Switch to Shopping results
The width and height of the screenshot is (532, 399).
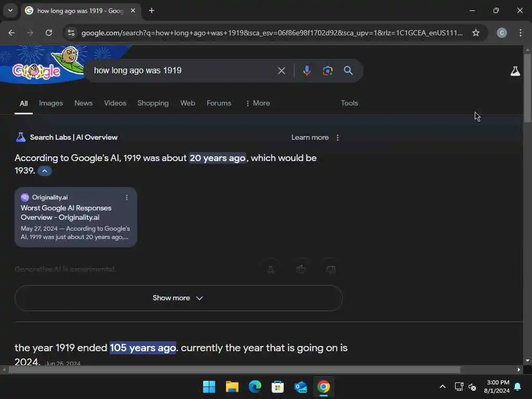[x=153, y=103]
